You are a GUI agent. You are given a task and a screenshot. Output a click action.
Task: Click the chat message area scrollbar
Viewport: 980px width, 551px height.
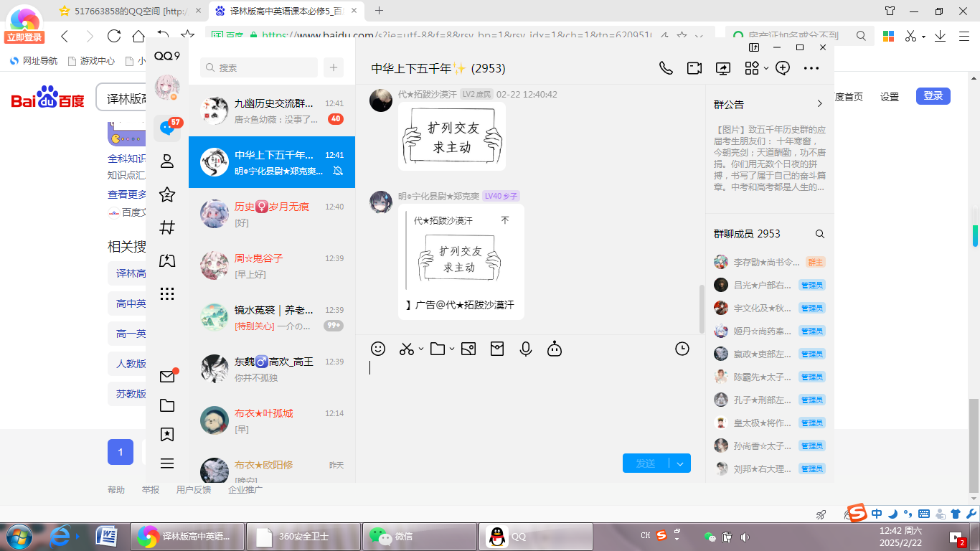point(702,307)
